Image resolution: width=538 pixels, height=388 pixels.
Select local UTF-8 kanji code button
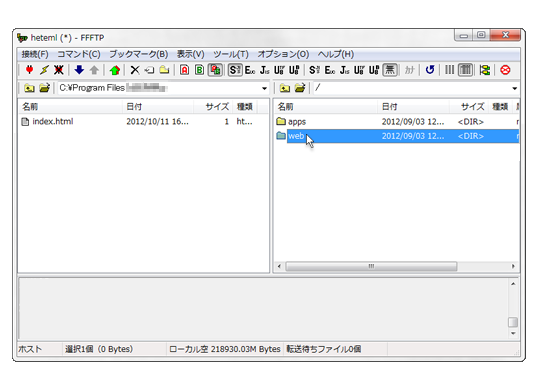click(x=279, y=70)
